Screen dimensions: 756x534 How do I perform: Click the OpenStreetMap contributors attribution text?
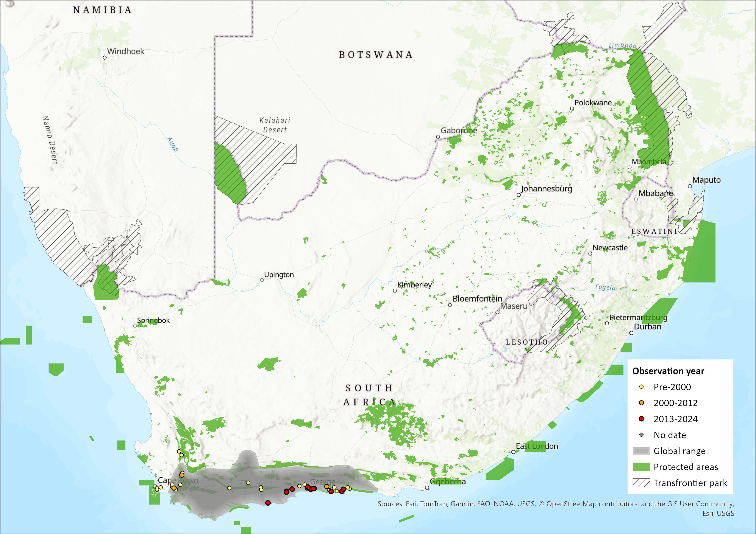click(593, 504)
